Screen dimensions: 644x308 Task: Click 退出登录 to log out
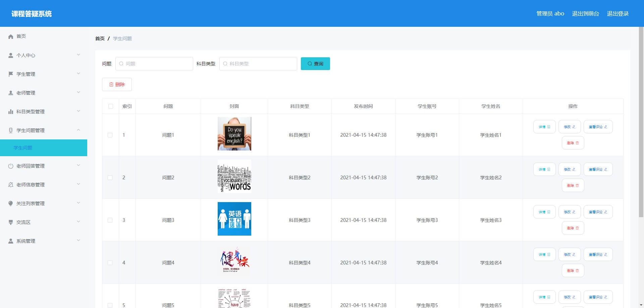pyautogui.click(x=618, y=13)
